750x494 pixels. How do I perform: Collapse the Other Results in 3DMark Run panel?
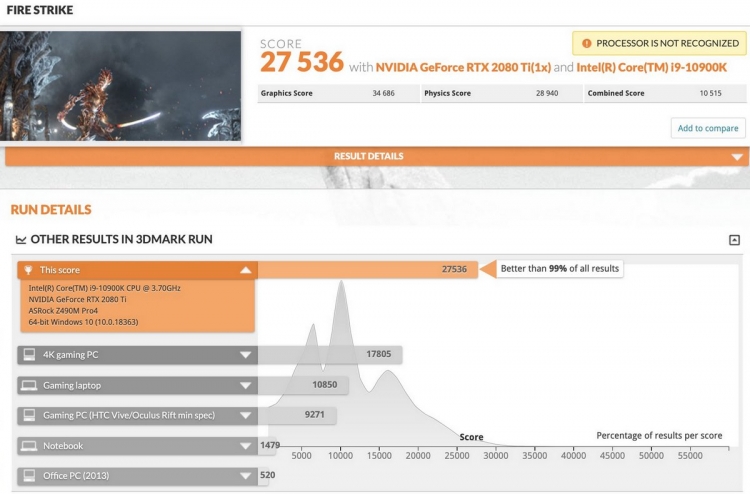coord(734,240)
